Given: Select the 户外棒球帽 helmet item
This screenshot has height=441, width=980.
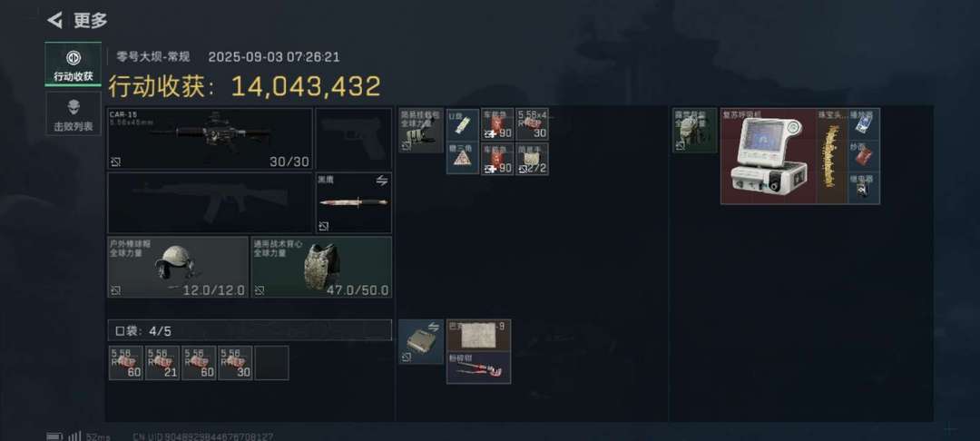Looking at the screenshot, I should coord(178,267).
